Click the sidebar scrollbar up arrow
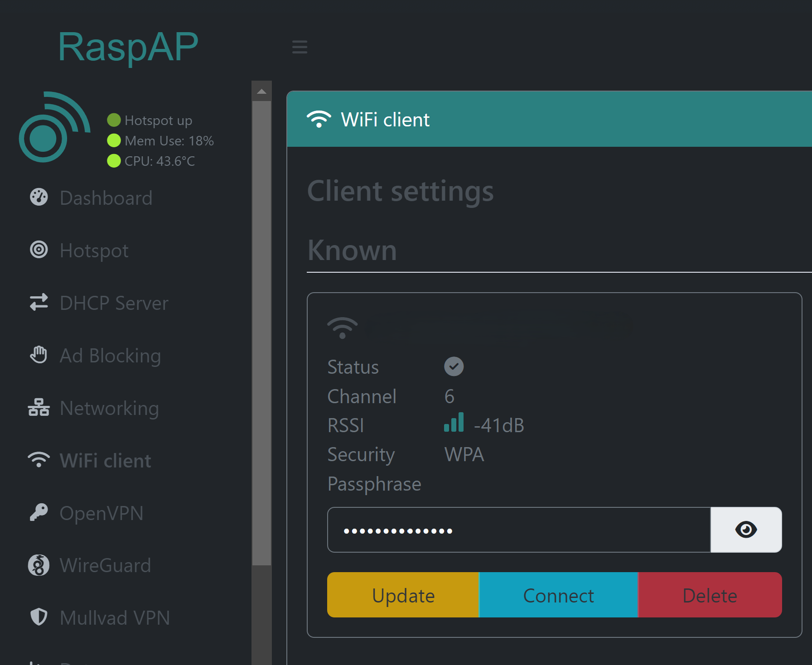 pos(261,92)
